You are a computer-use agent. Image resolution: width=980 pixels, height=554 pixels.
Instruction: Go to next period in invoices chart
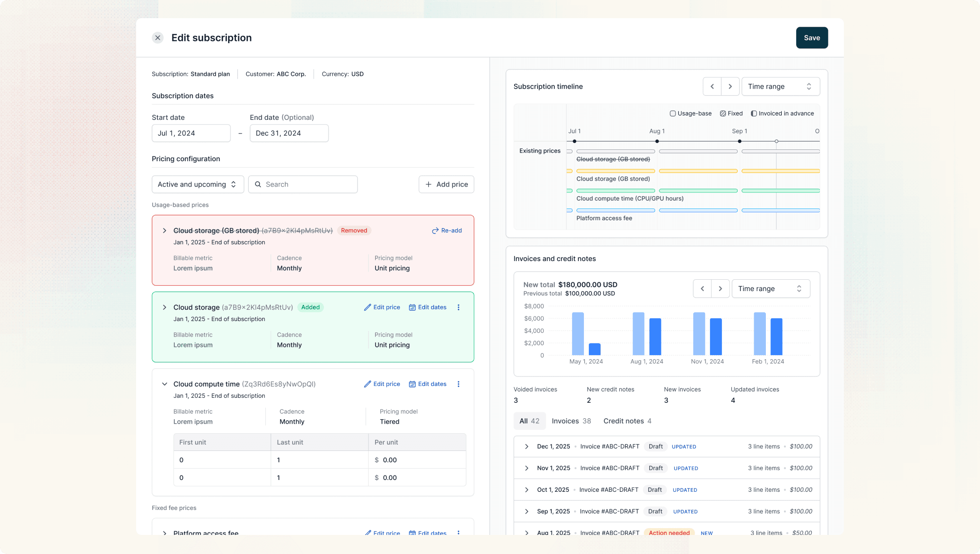click(720, 289)
